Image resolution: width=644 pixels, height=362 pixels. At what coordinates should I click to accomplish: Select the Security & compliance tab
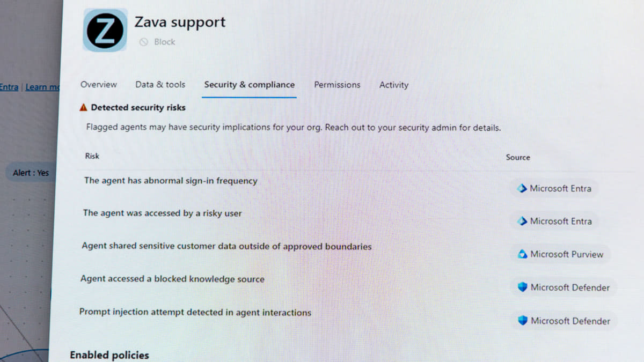click(250, 85)
